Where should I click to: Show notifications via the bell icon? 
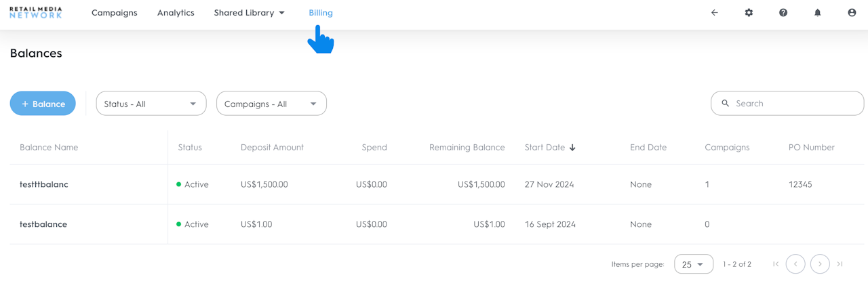[817, 13]
